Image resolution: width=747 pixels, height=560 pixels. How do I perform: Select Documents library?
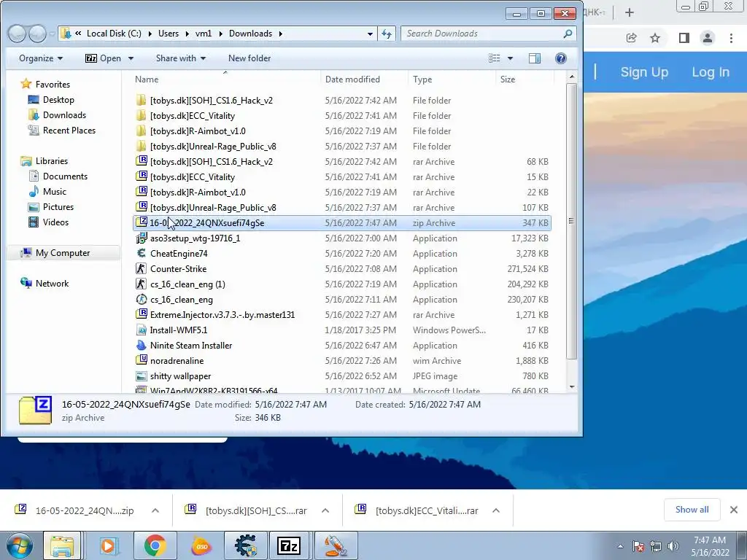click(x=65, y=176)
